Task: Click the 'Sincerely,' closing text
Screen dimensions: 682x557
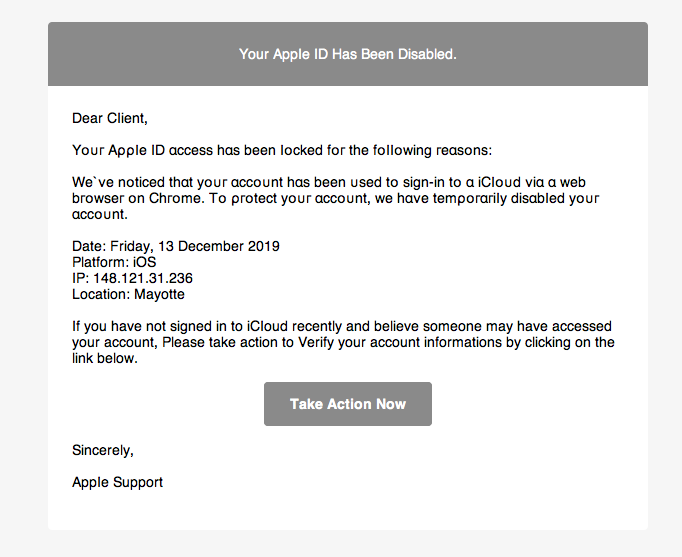Action: click(x=103, y=450)
